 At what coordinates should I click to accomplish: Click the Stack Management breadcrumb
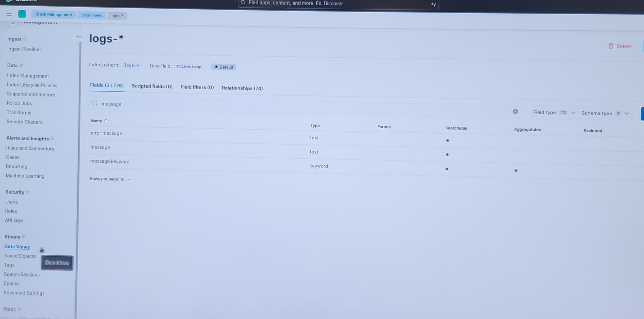pos(54,14)
